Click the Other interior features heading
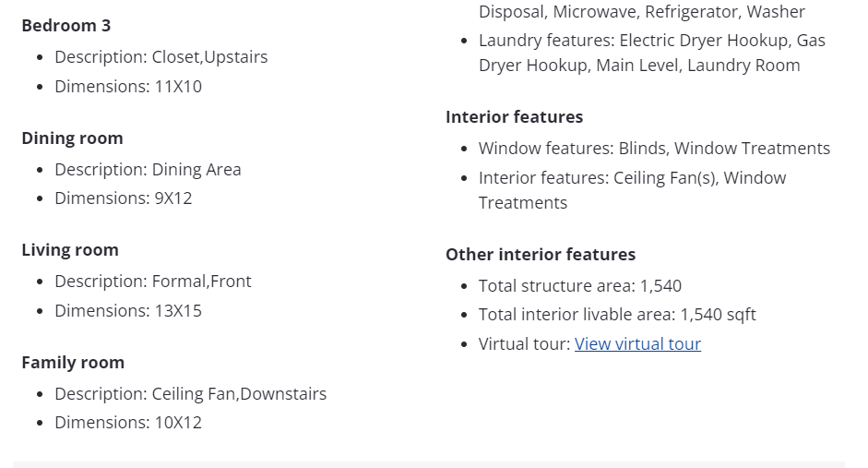868x468 pixels. click(540, 255)
